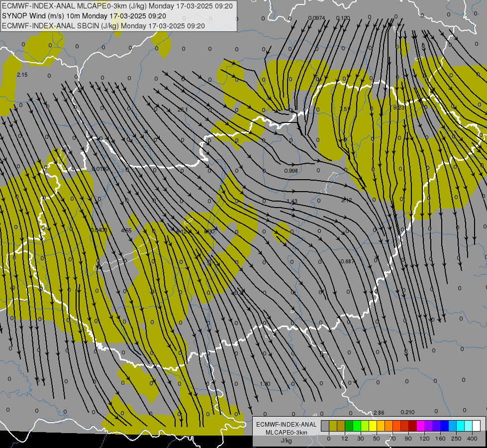Click the legend scale value 400
487x448 pixels.
pos(472,439)
